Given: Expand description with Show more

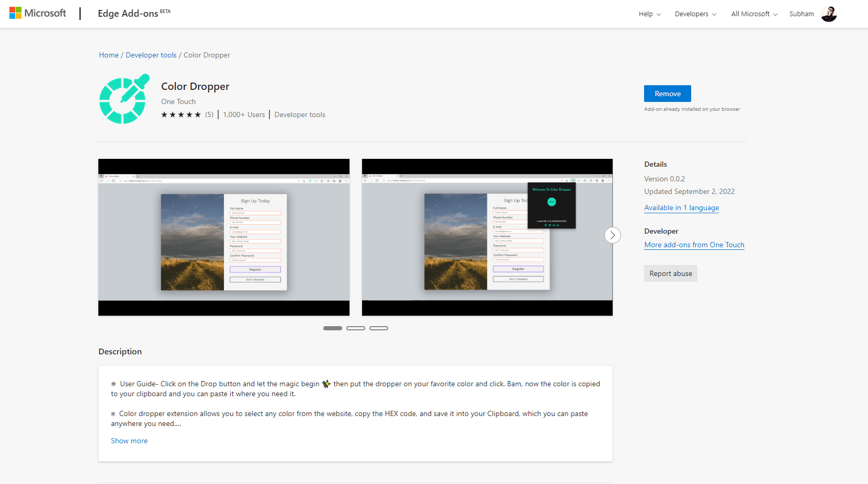Looking at the screenshot, I should click(129, 441).
